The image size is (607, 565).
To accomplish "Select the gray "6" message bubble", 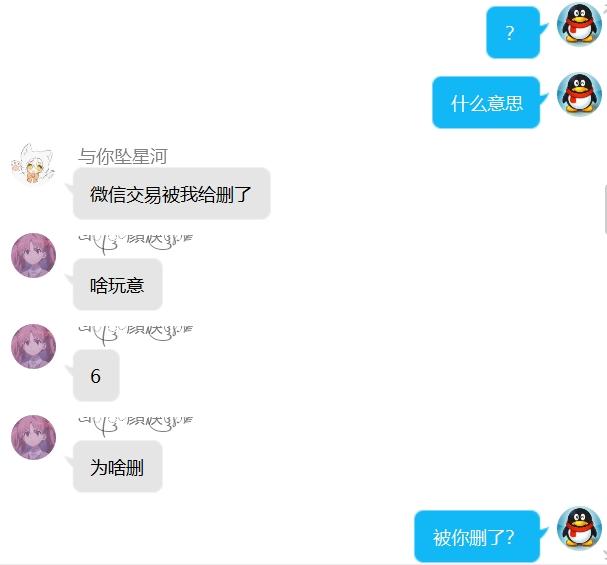I will 96,375.
